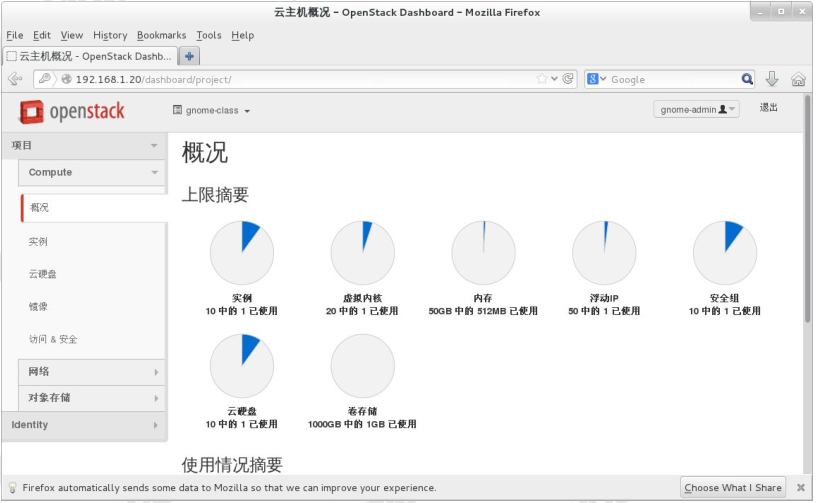
Task: Open the Tools menu
Action: (x=209, y=35)
